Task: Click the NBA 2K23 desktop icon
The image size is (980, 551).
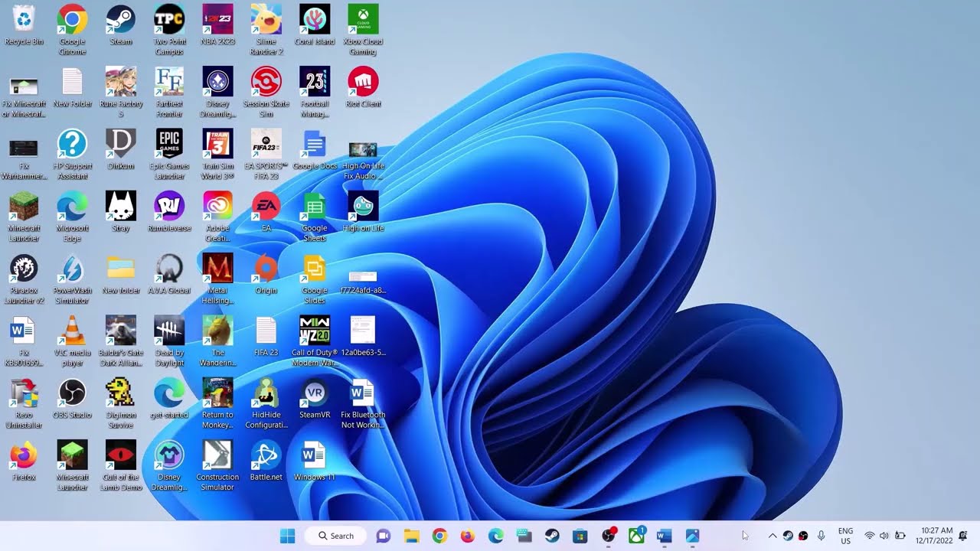Action: [217, 25]
